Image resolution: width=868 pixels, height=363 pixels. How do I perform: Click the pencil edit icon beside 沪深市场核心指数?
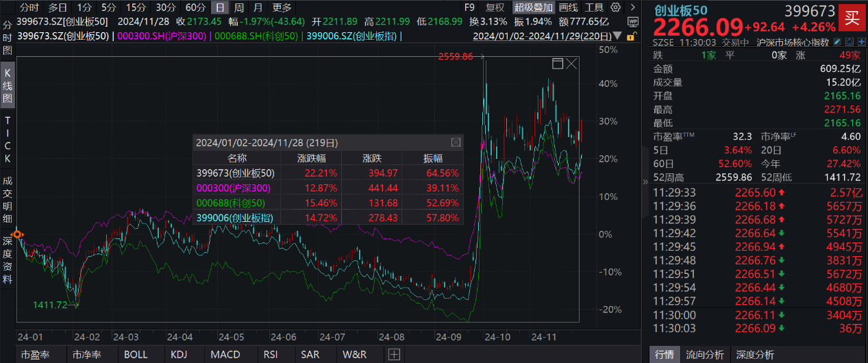pyautogui.click(x=836, y=42)
